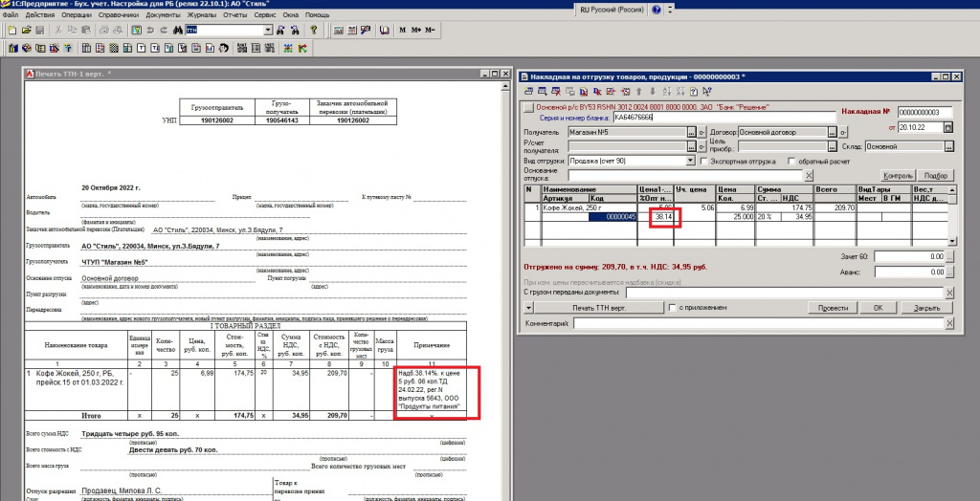This screenshot has width=980, height=501.
Task: Clear the Основание отпуска field with X button
Action: pos(807,176)
